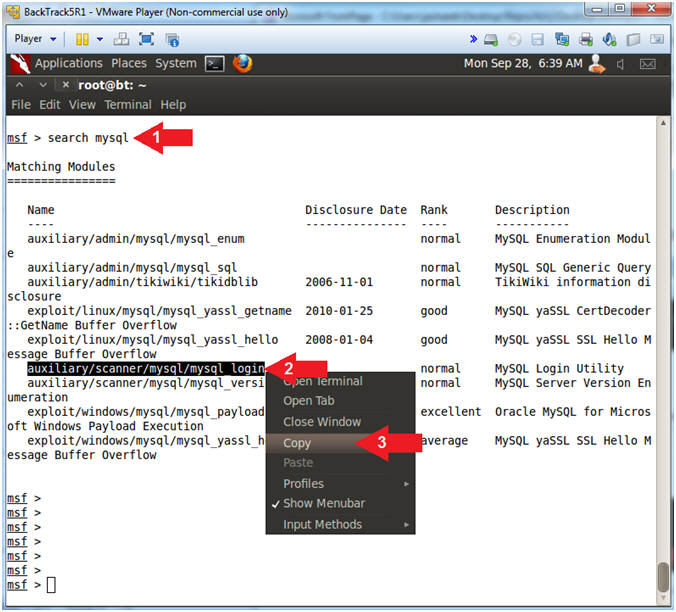
Task: Click the message log icon at the end of the VMware toolbar
Action: tap(657, 39)
